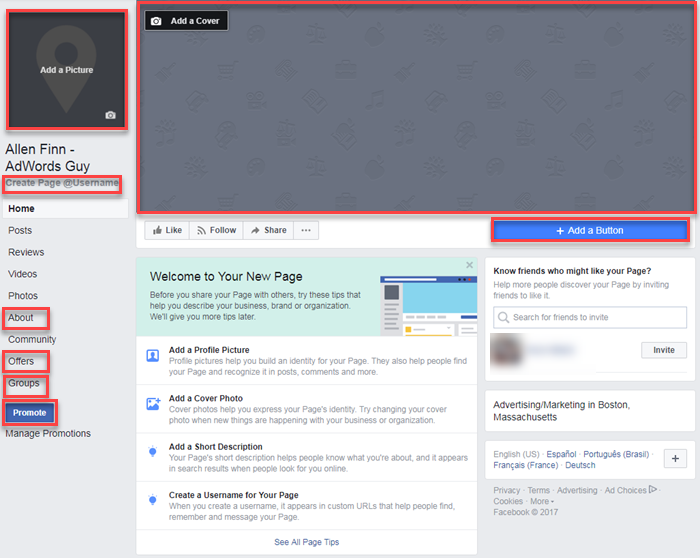Open the Community section in sidebar
700x558 pixels.
point(32,340)
